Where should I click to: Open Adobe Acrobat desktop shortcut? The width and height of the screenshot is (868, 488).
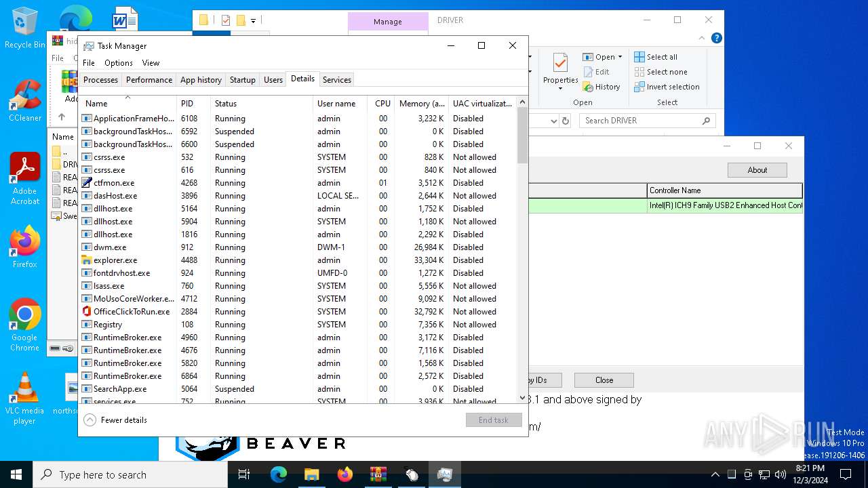24,179
